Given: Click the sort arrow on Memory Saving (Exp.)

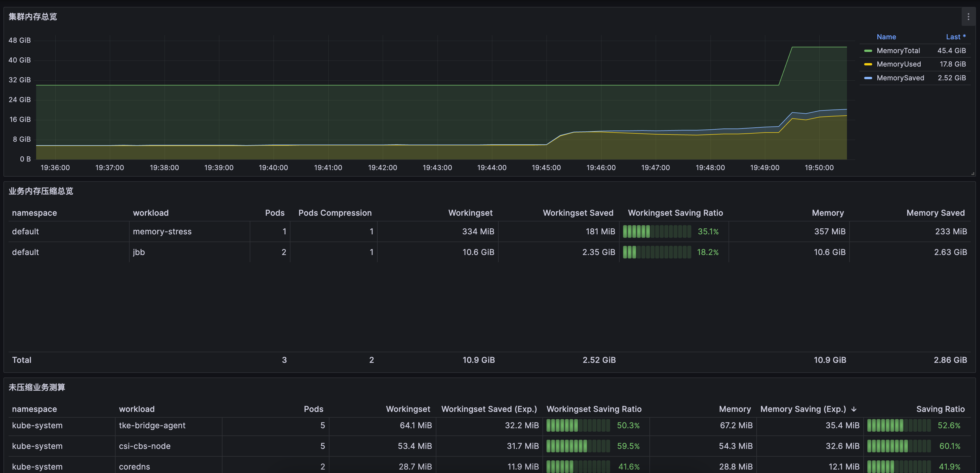Looking at the screenshot, I should (854, 409).
